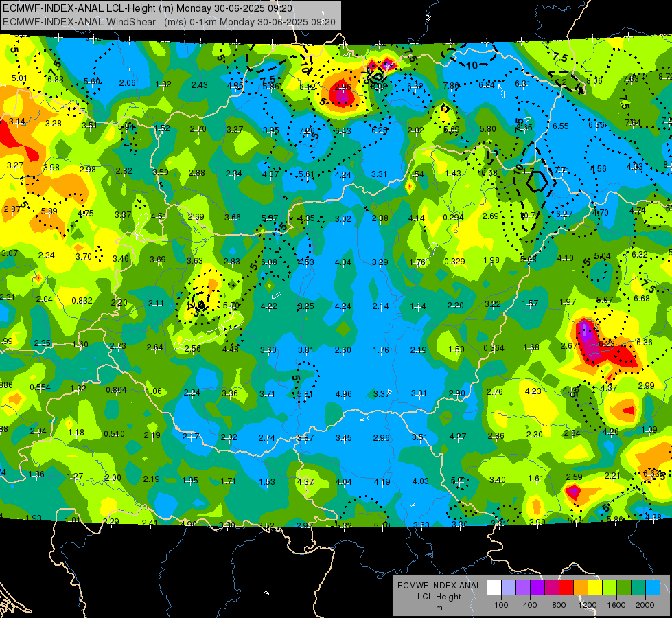
Task: Click the wind shear value '3.22'
Action: (x=492, y=304)
